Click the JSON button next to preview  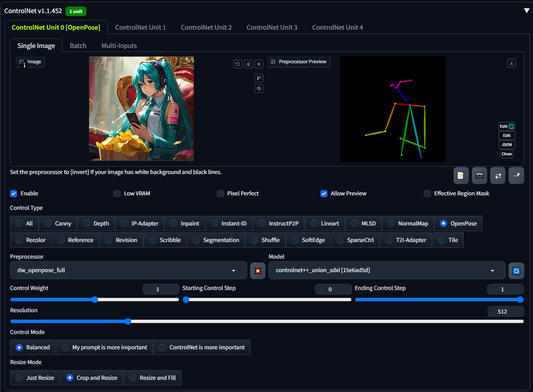pyautogui.click(x=506, y=145)
